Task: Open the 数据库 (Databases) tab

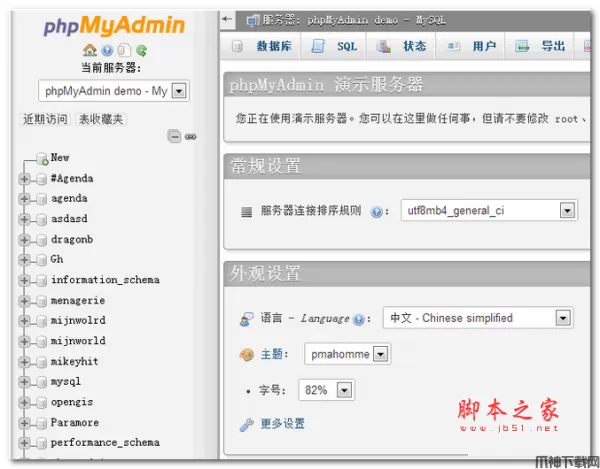Action: [262, 46]
